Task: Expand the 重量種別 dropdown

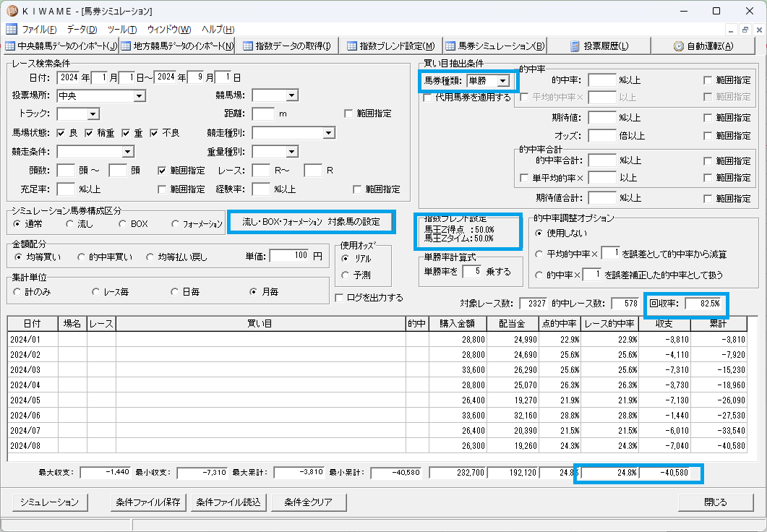Action: [292, 152]
